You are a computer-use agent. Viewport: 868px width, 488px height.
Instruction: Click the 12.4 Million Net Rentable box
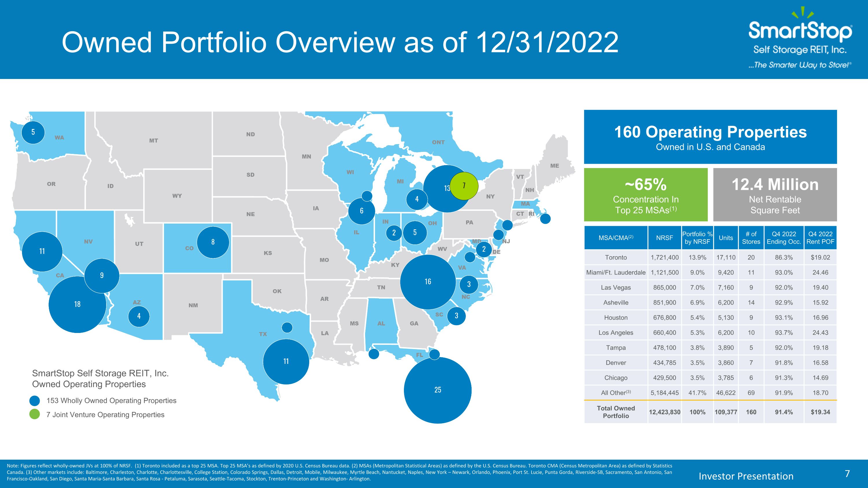pyautogui.click(x=775, y=195)
